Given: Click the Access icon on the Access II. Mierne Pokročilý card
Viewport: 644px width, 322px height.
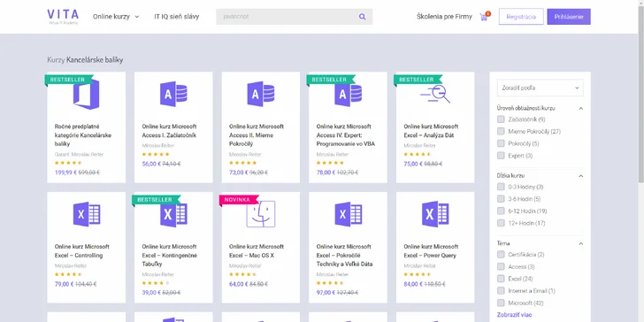Looking at the screenshot, I should [260, 94].
